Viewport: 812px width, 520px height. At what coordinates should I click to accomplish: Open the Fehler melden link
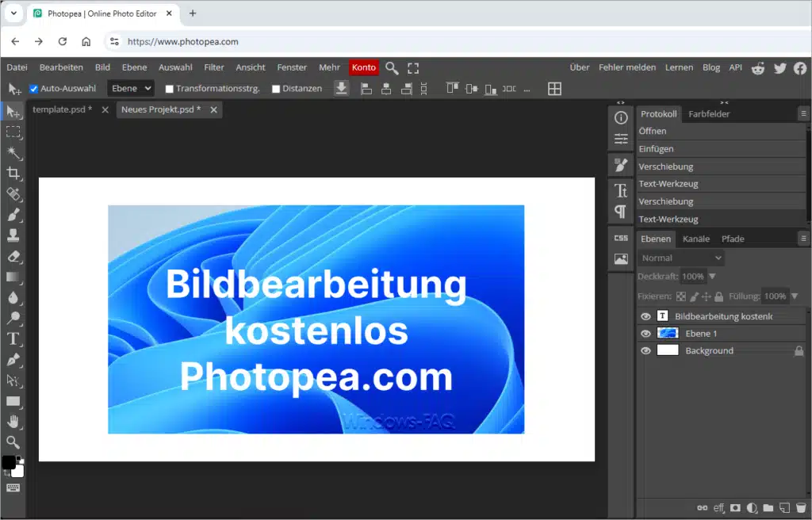tap(627, 67)
